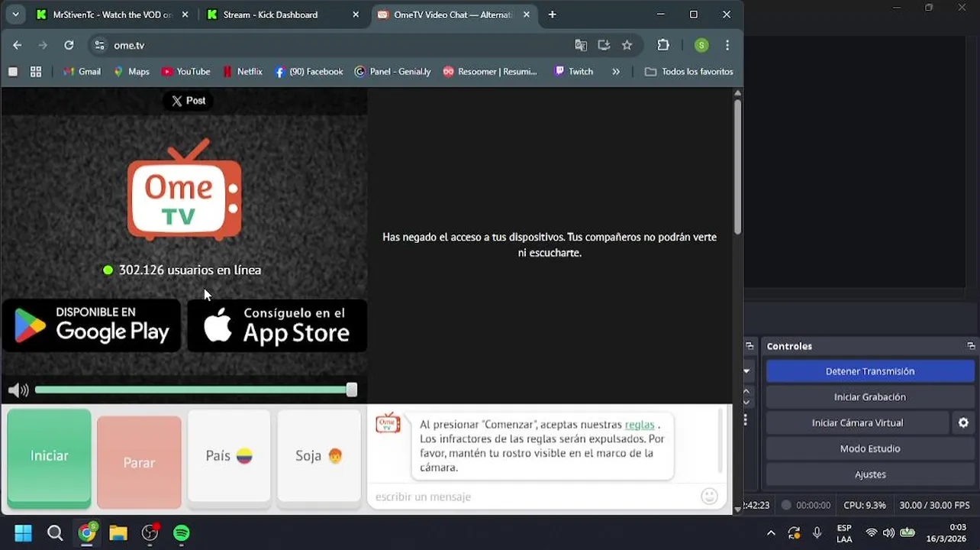Open a new Chrome tab

point(552,15)
